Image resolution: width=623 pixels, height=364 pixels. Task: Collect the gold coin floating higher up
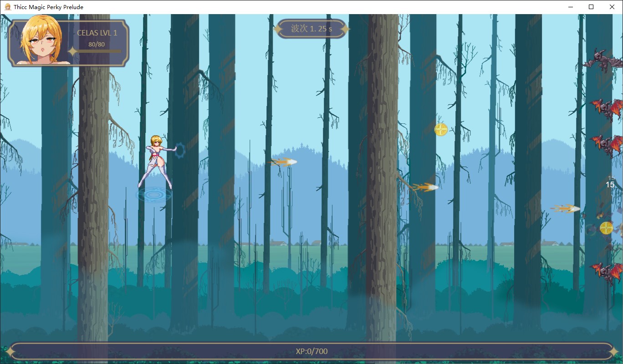tap(441, 130)
